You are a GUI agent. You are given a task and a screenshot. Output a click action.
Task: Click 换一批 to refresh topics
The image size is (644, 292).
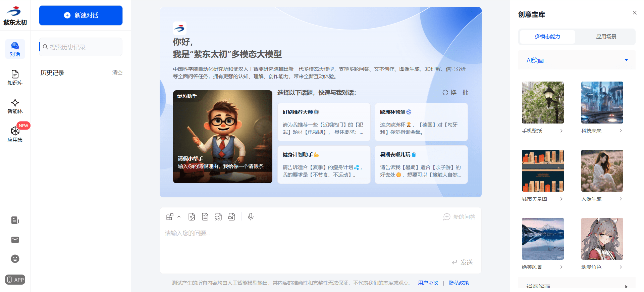(455, 93)
